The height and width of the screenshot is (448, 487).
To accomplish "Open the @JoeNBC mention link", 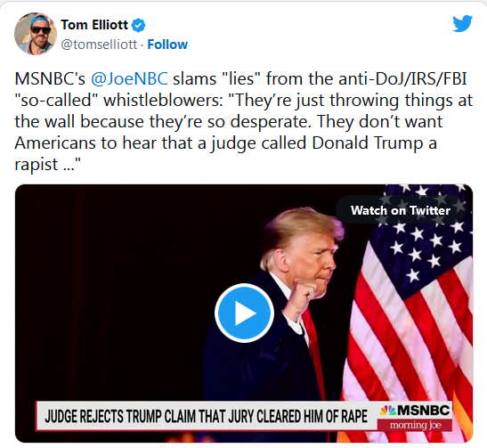I will (129, 78).
